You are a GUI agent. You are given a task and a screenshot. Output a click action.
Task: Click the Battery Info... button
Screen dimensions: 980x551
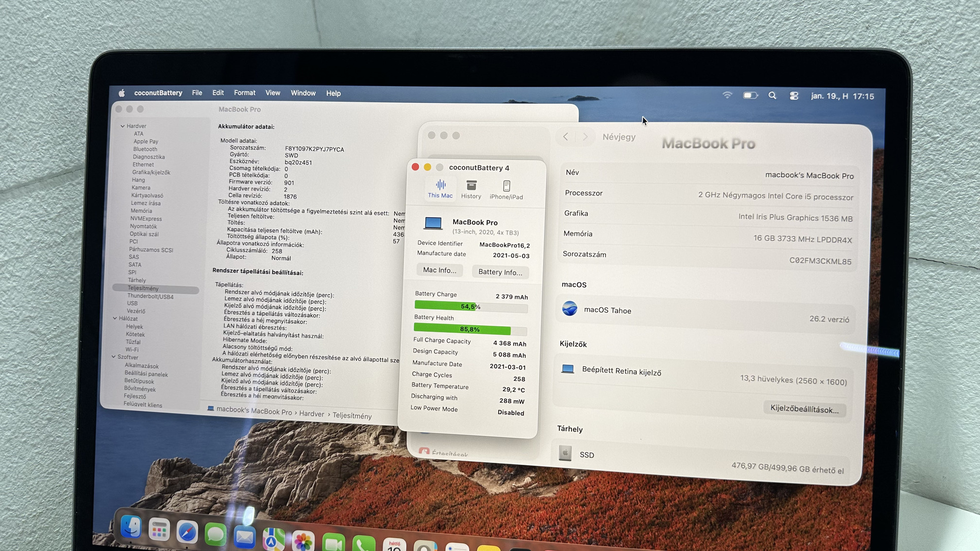pyautogui.click(x=500, y=272)
